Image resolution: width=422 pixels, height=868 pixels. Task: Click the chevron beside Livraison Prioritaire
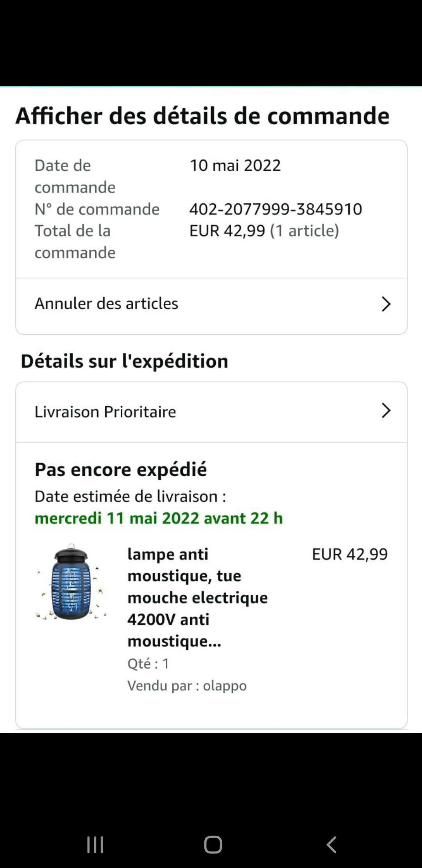tap(386, 411)
